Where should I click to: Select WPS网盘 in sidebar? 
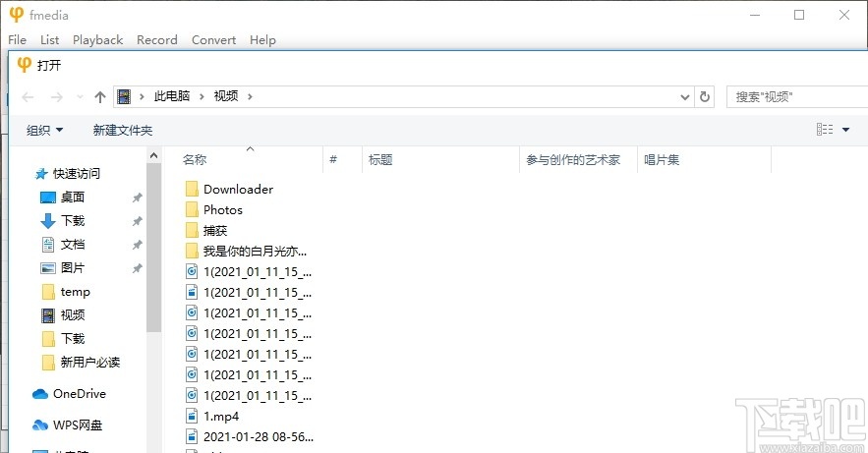(x=78, y=425)
